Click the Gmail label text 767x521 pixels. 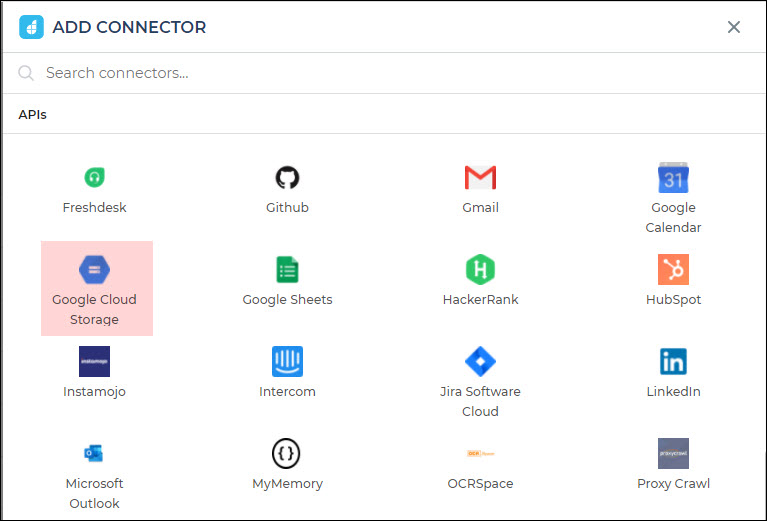480,207
